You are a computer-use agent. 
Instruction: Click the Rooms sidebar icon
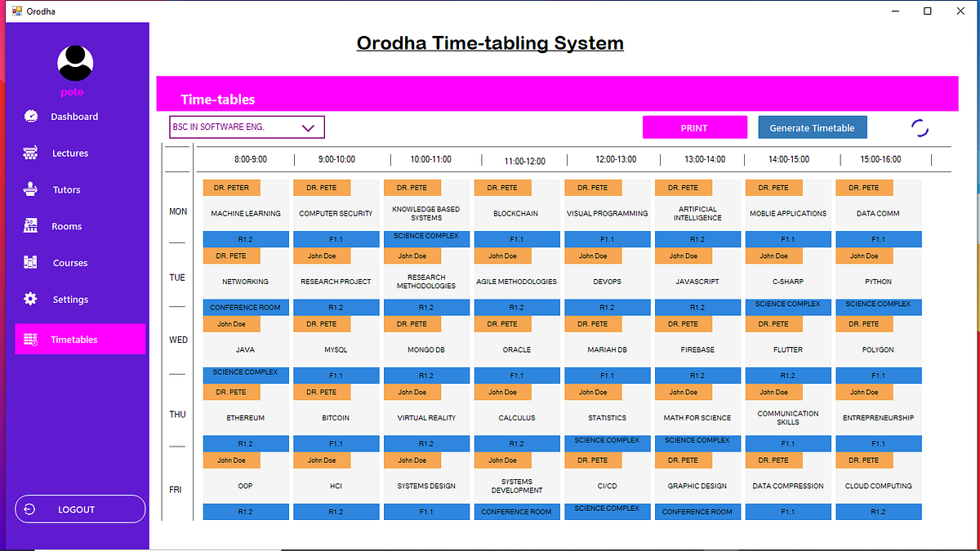coord(31,226)
